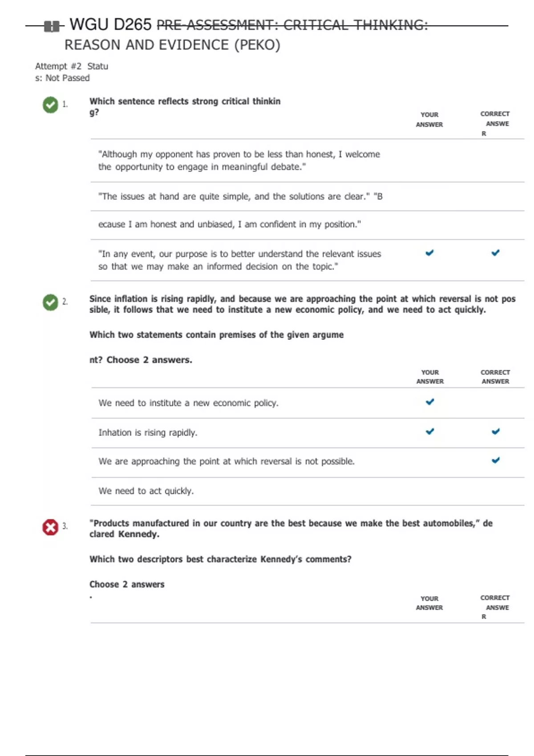Click the WGU D265 document title
The image size is (534, 756).
110,25
